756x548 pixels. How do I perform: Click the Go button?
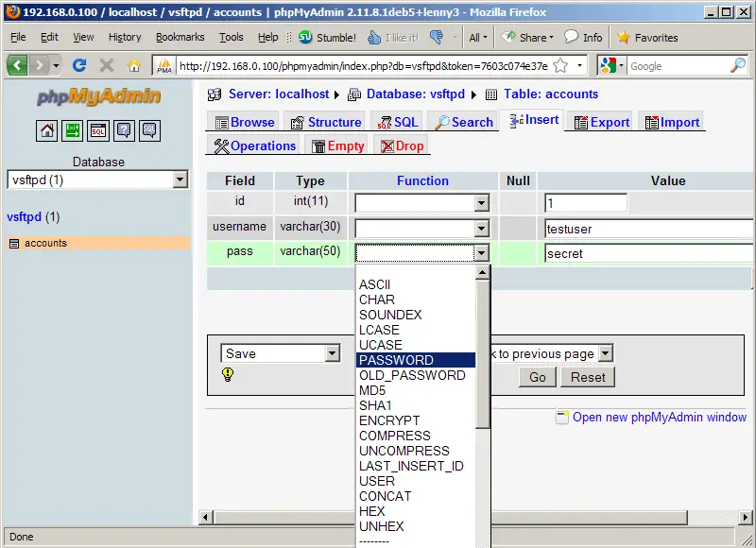(x=538, y=377)
